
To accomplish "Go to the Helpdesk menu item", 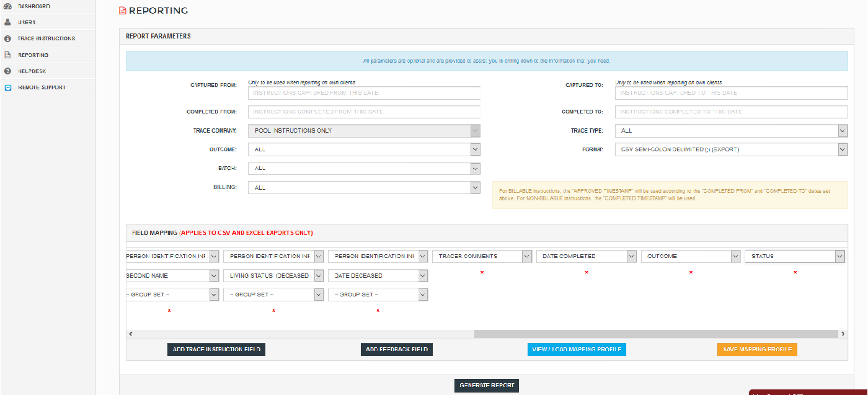I will pos(32,71).
